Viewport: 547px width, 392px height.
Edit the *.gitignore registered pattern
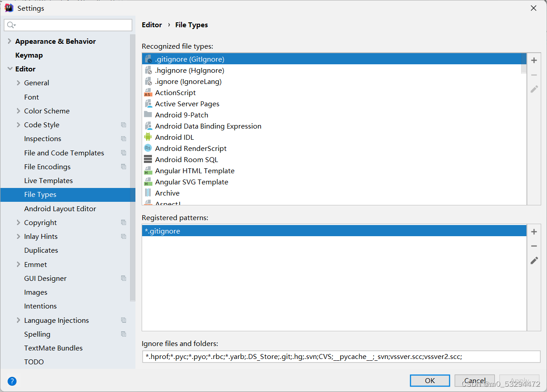click(534, 260)
